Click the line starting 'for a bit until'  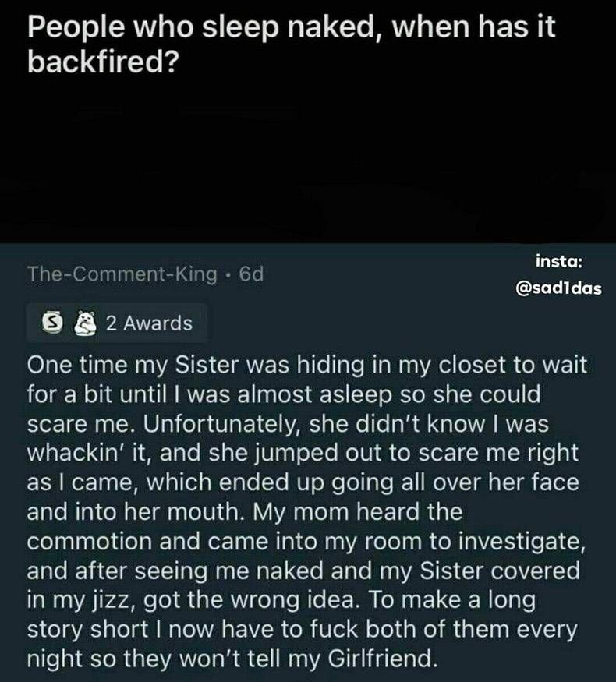[x=284, y=394]
